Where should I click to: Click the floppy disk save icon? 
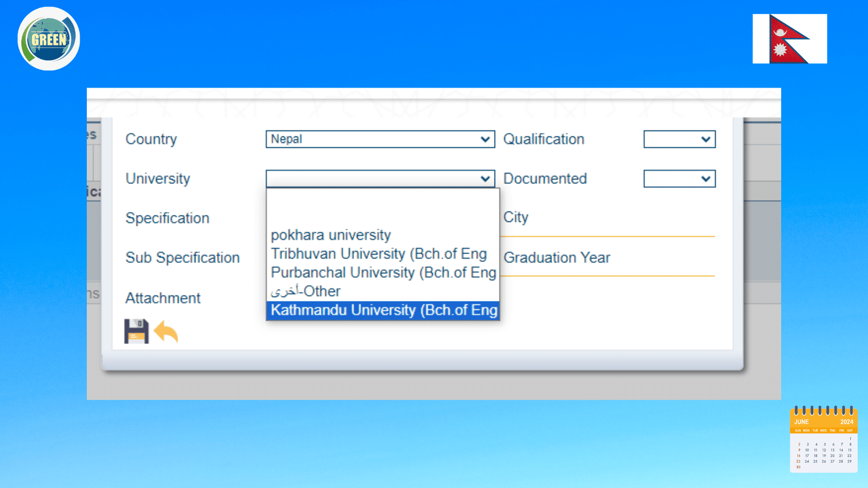(136, 331)
